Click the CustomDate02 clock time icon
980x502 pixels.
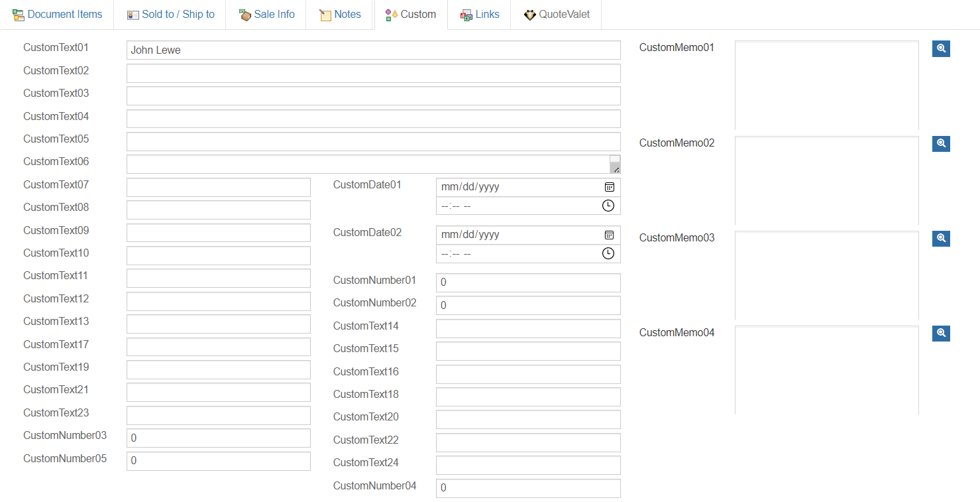point(608,253)
